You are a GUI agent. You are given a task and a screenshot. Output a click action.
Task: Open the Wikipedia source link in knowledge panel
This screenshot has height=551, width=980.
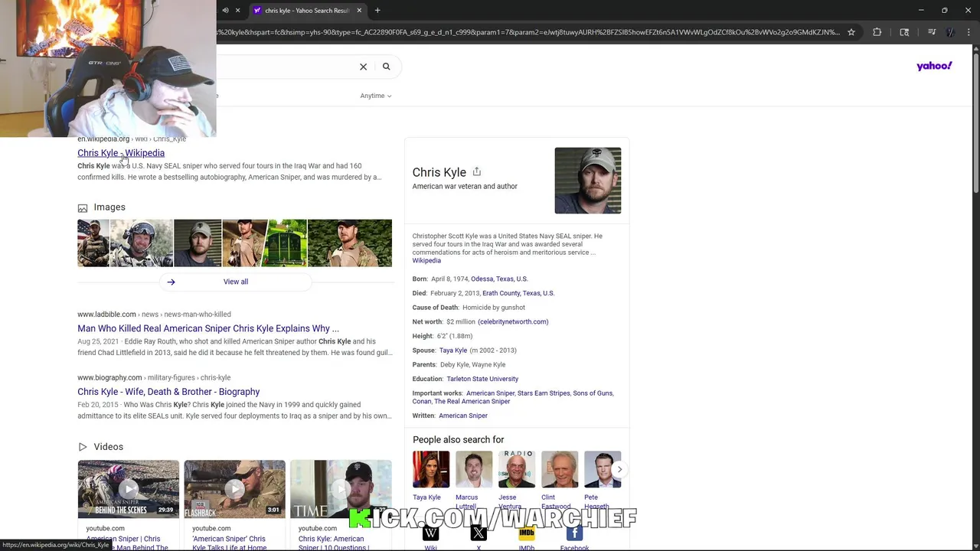[426, 261]
